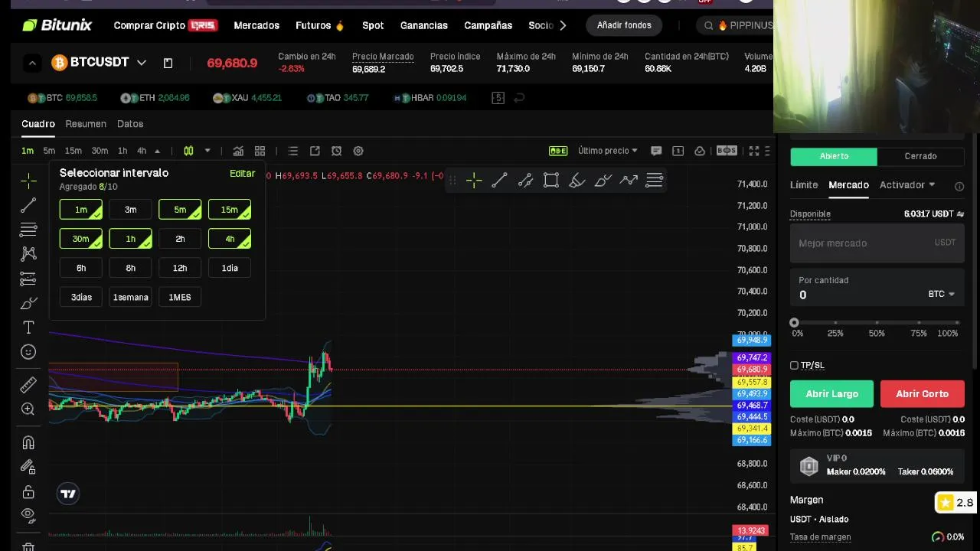Select the Text tool
The height and width of the screenshot is (551, 980).
[x=28, y=328]
